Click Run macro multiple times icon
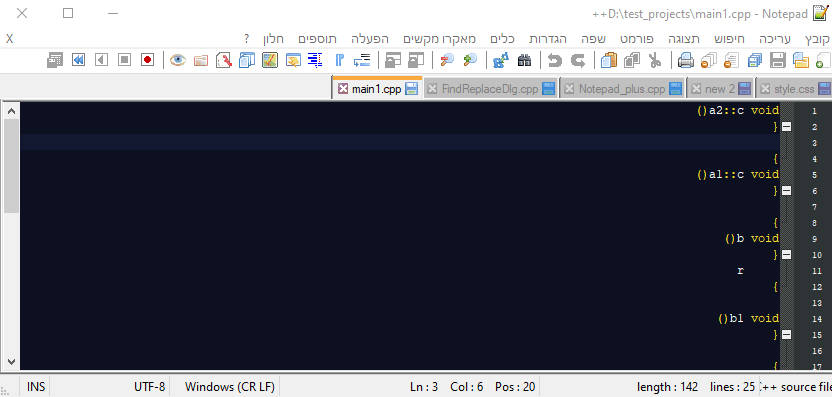 point(78,60)
